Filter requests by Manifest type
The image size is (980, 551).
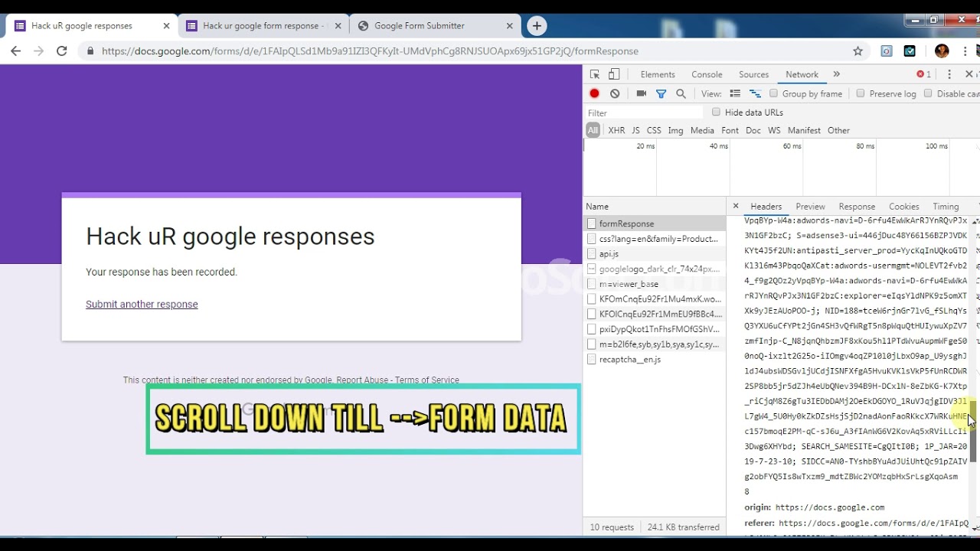click(x=804, y=130)
